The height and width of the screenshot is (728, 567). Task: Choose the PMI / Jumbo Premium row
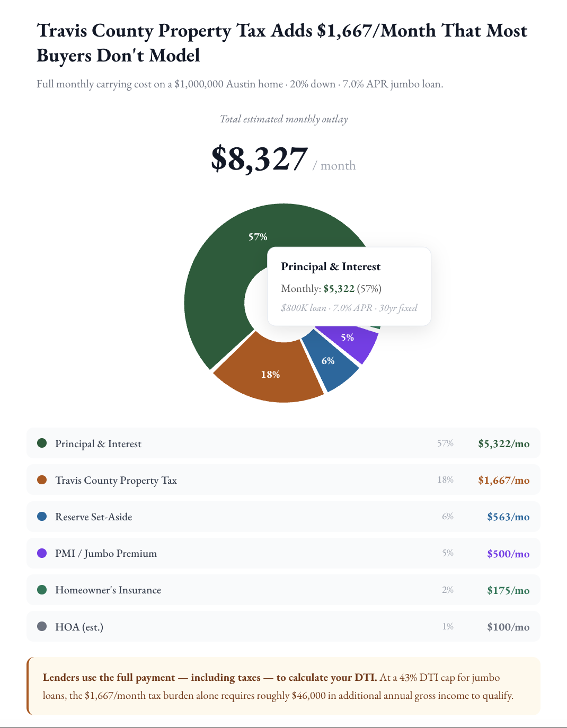tap(283, 553)
